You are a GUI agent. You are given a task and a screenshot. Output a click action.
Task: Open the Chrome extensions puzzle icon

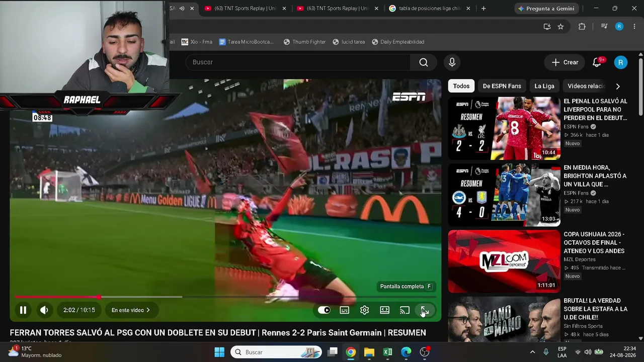point(582,27)
